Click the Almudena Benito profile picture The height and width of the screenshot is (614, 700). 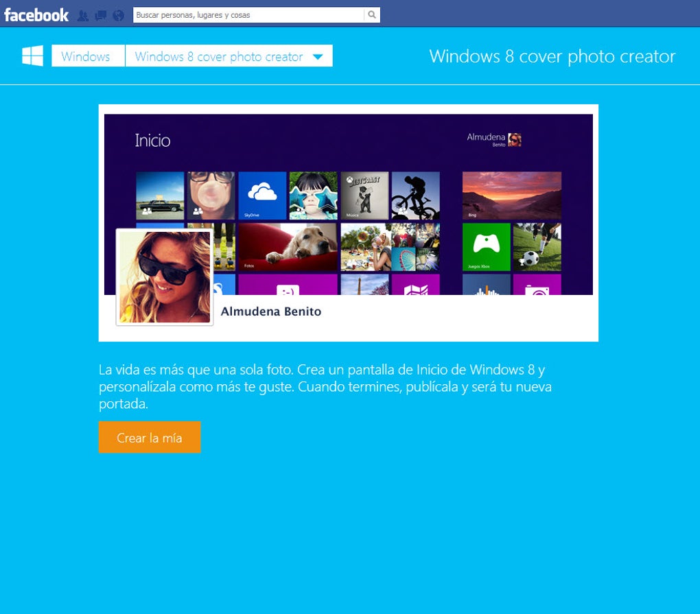click(164, 277)
